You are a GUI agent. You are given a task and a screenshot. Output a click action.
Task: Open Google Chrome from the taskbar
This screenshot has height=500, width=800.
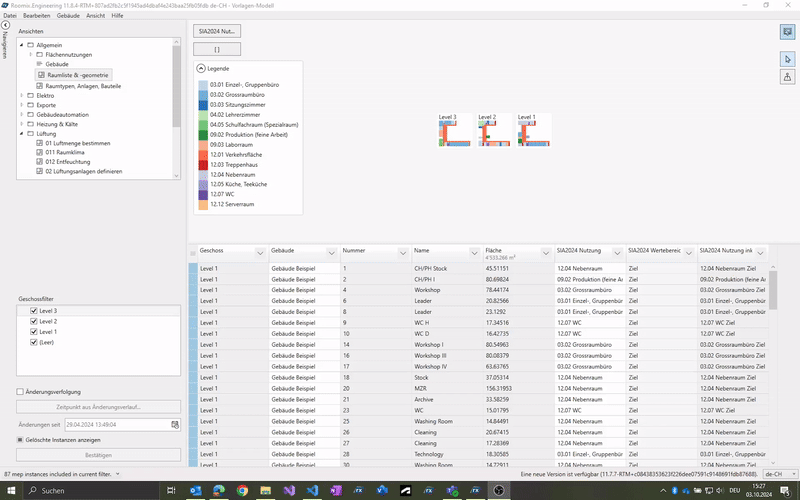coord(242,491)
